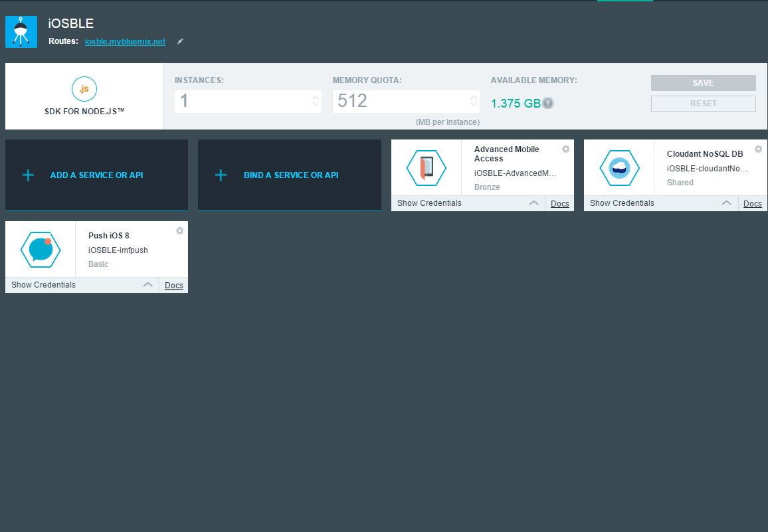Open Docs for Cloudant NoSQL DB
This screenshot has height=532, width=768.
[752, 204]
